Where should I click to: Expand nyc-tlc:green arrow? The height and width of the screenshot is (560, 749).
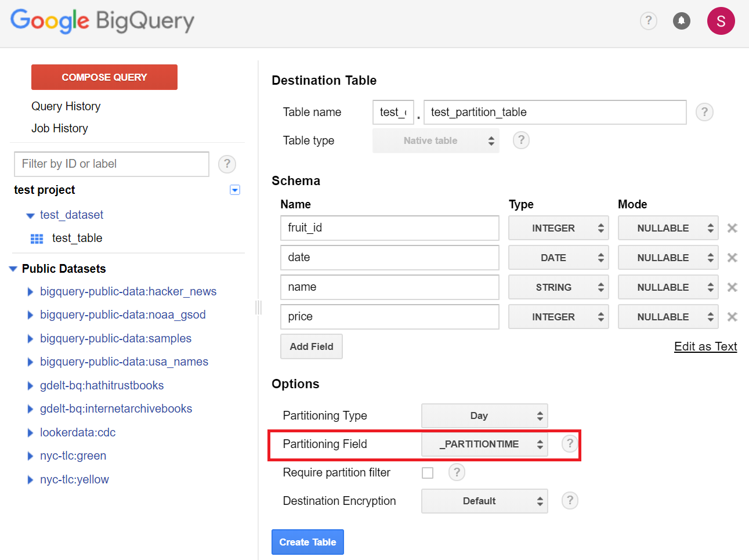pyautogui.click(x=30, y=456)
